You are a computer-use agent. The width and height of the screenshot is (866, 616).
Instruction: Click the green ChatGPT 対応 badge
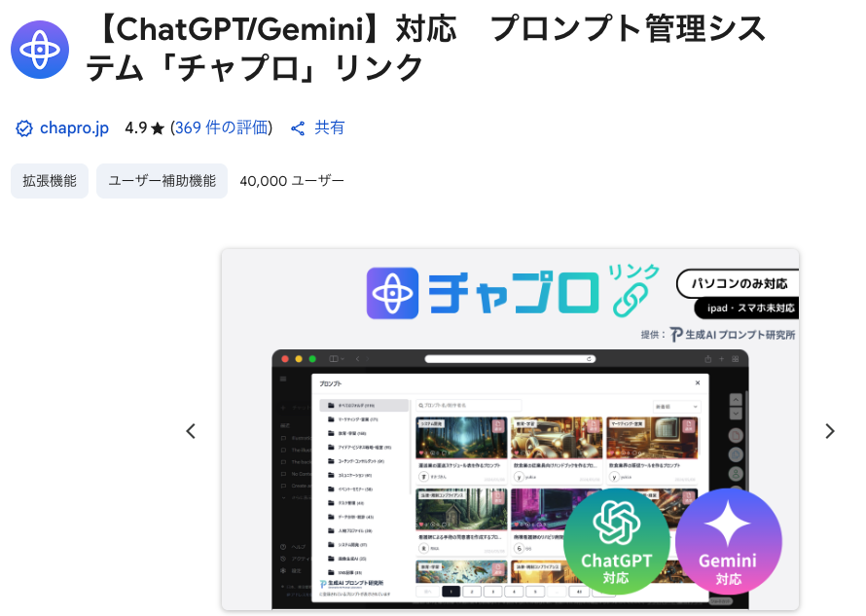(616, 541)
